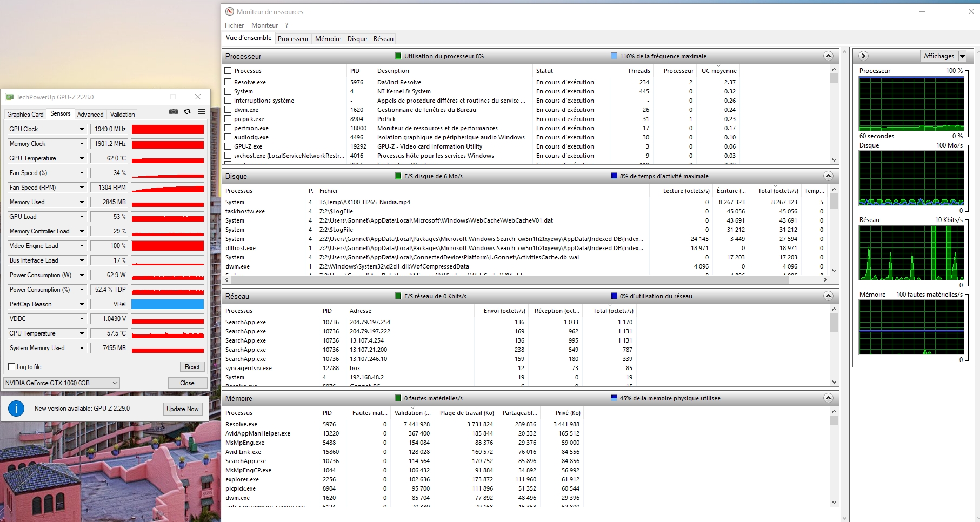Viewport: 980px width, 522px height.
Task: Click the Processeur usage graph on the right
Action: pos(911,103)
